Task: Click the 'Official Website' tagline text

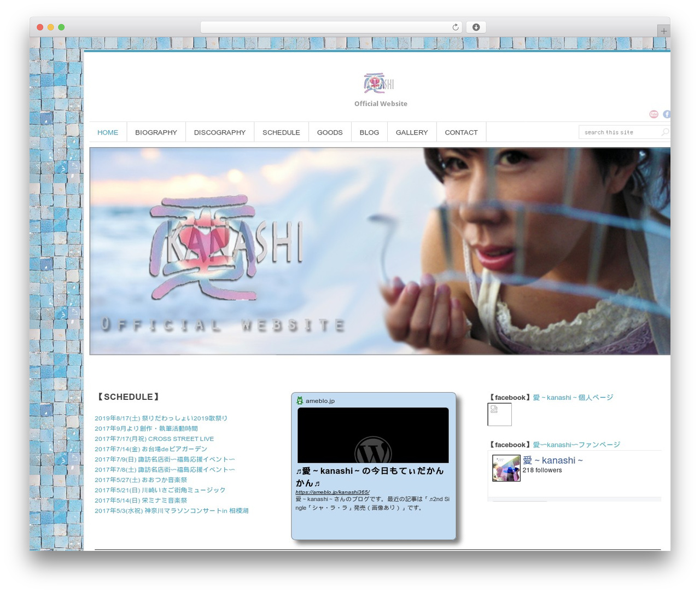Action: 381,103
